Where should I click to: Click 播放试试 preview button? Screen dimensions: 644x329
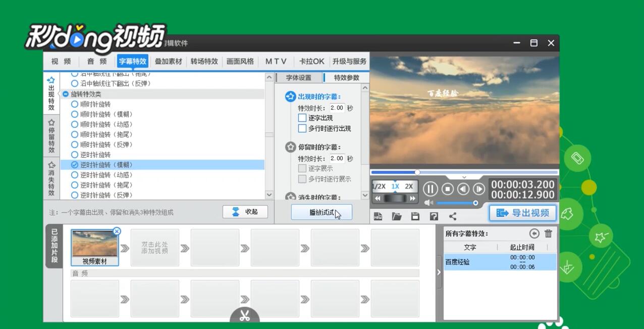pyautogui.click(x=321, y=212)
